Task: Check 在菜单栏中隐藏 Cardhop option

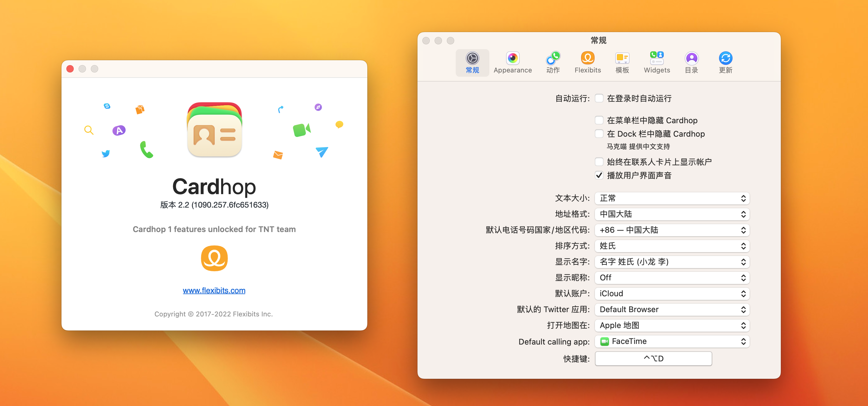Action: (x=599, y=120)
